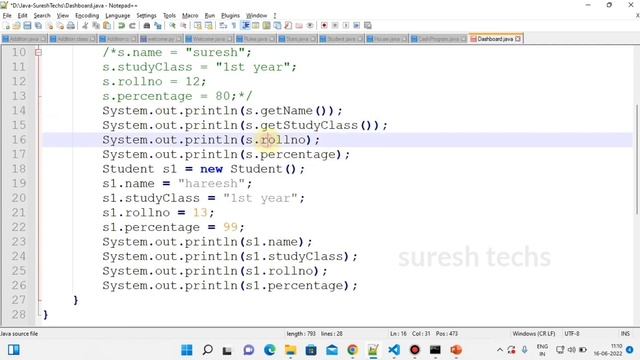Select the Dashboard.java tab

(x=495, y=39)
